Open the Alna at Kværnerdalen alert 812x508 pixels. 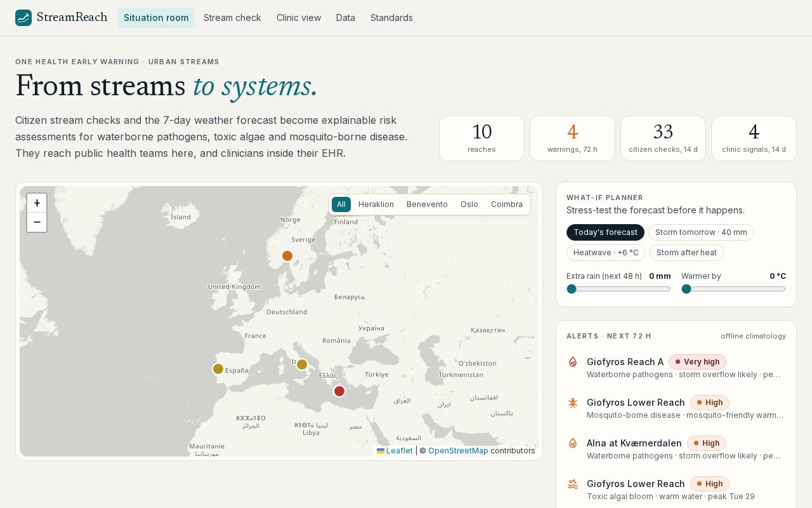coord(676,449)
